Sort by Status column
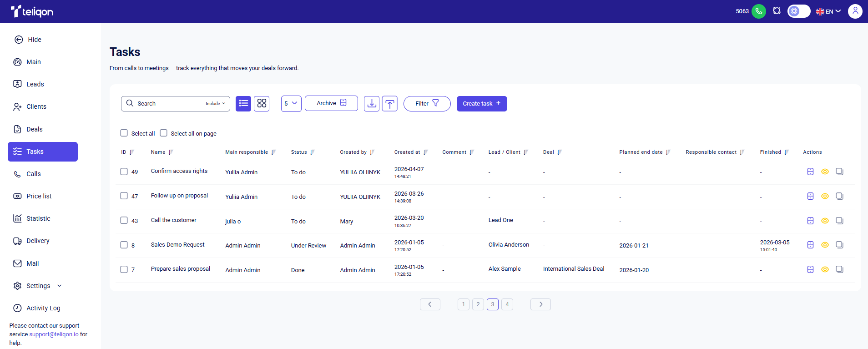 coord(313,152)
